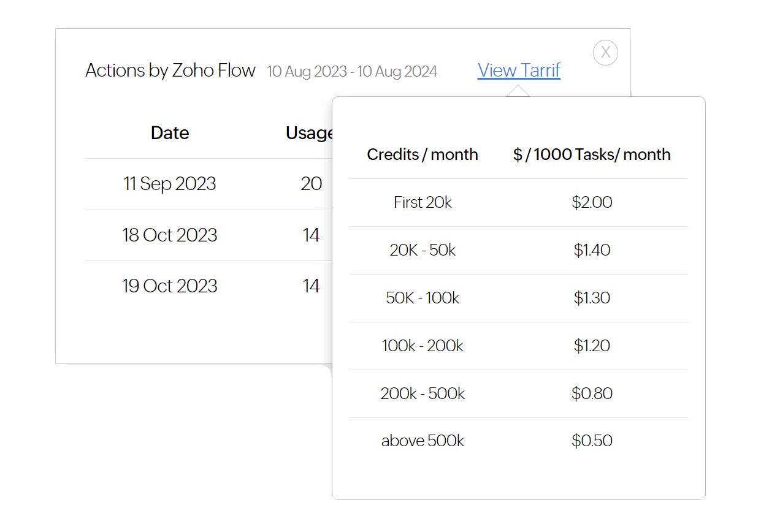Close the Actions by Zoho Flow dialog

[x=605, y=53]
